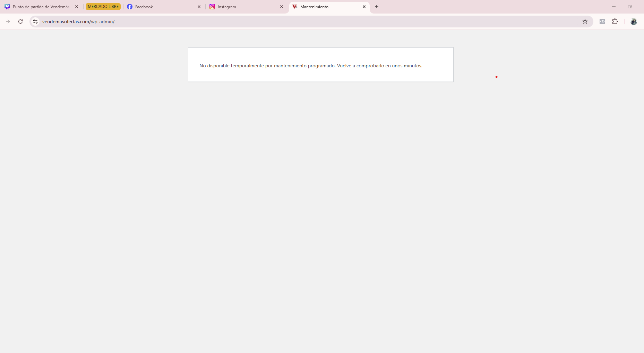Open the Extensions puzzle menu
Image resolution: width=644 pixels, height=353 pixels.
(615, 22)
